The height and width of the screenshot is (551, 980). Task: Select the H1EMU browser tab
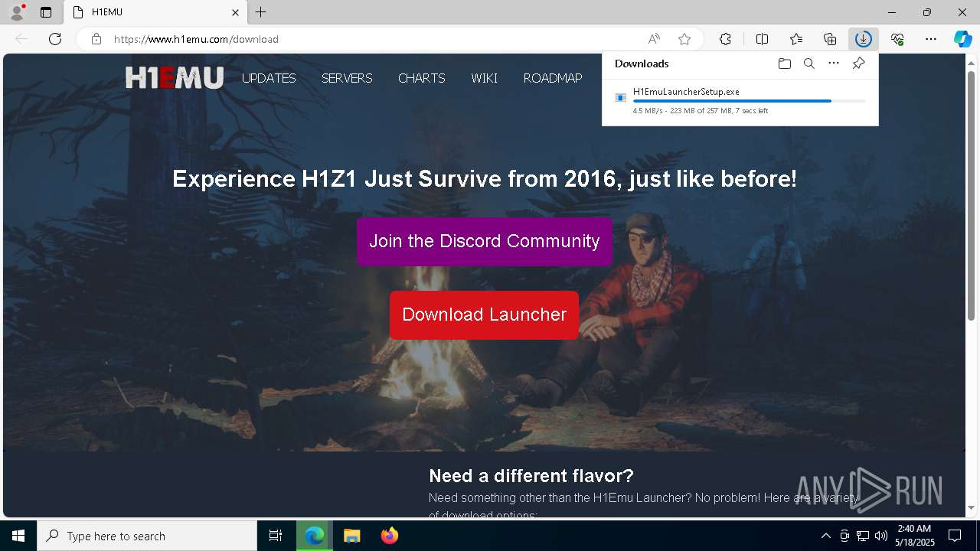(155, 12)
